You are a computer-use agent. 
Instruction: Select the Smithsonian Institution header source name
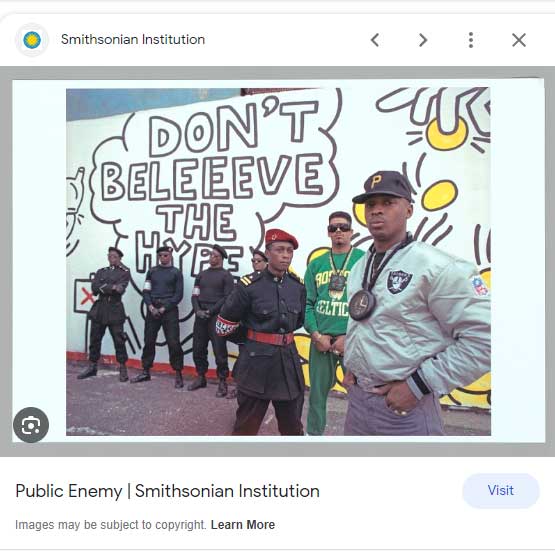coord(133,39)
